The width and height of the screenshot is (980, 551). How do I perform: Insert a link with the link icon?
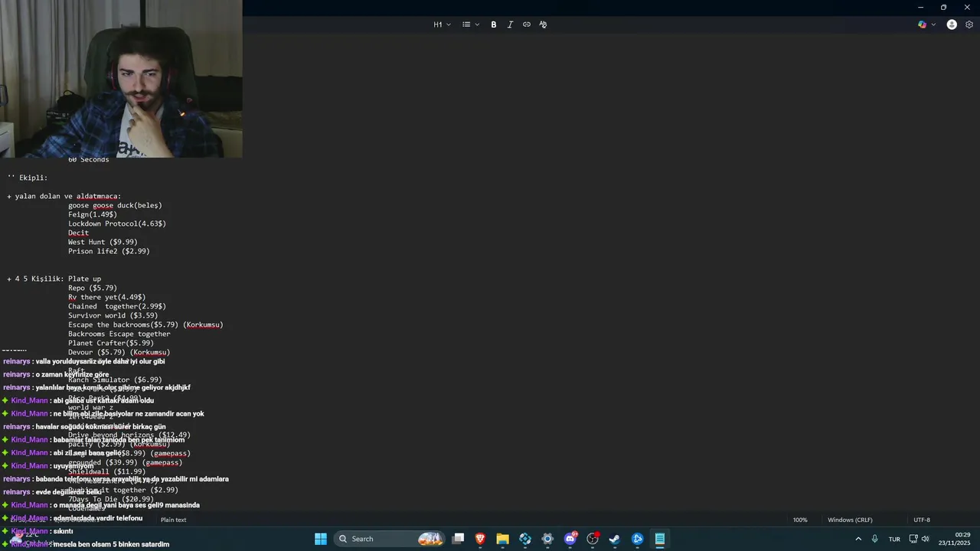527,24
